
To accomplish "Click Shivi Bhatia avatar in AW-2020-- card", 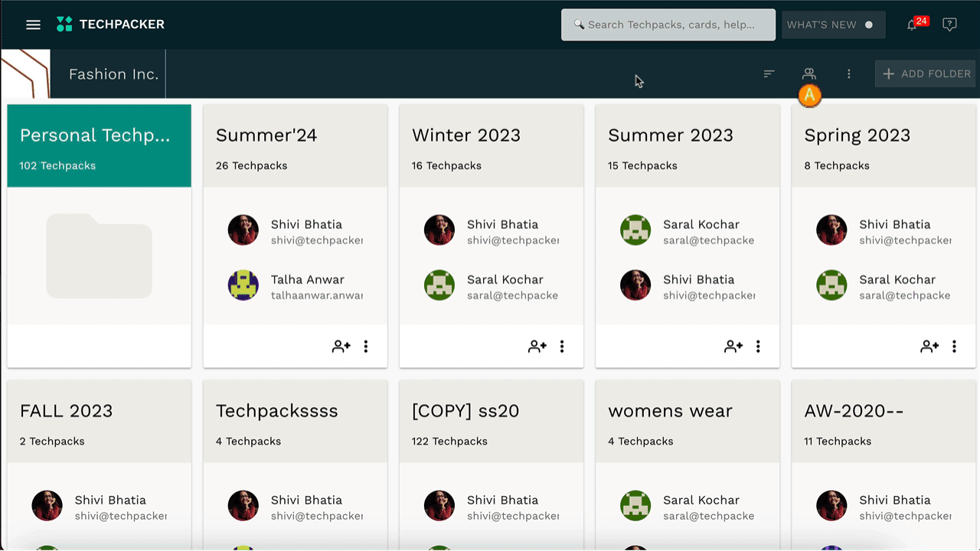I will 831,505.
